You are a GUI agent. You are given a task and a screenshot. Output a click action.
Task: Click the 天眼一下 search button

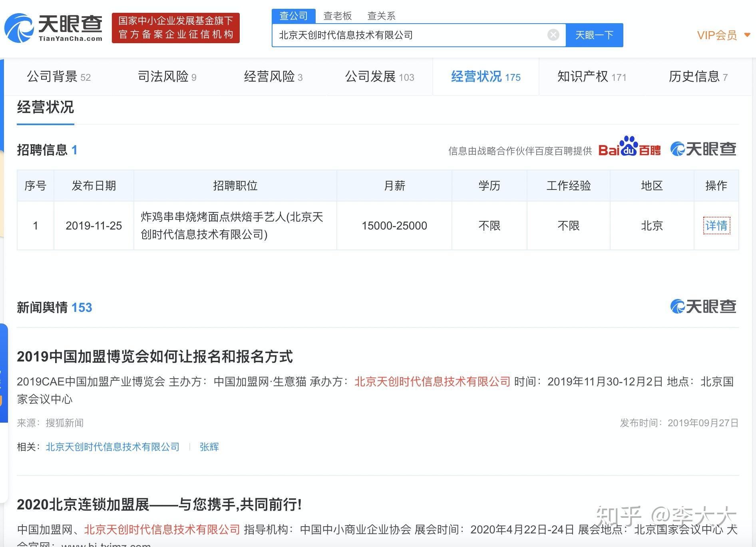(594, 35)
